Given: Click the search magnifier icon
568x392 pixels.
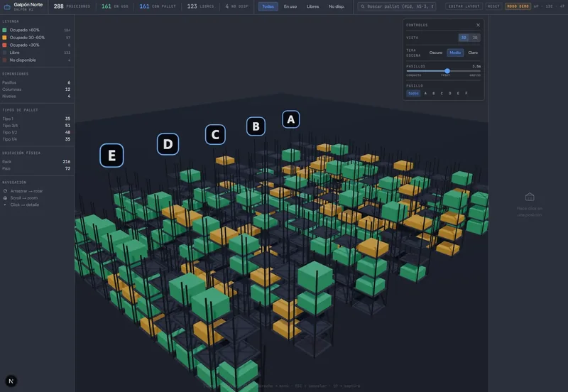Looking at the screenshot, I should pyautogui.click(x=363, y=6).
